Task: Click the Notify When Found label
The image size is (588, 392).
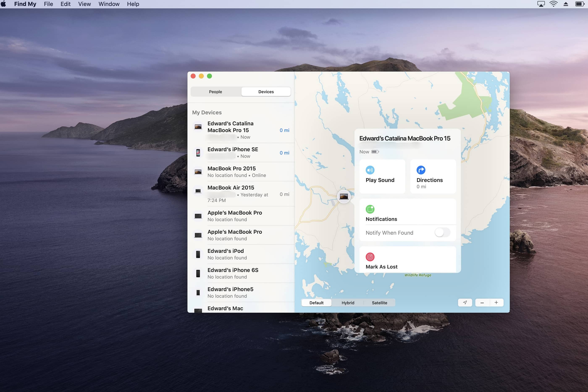Action: pos(389,233)
